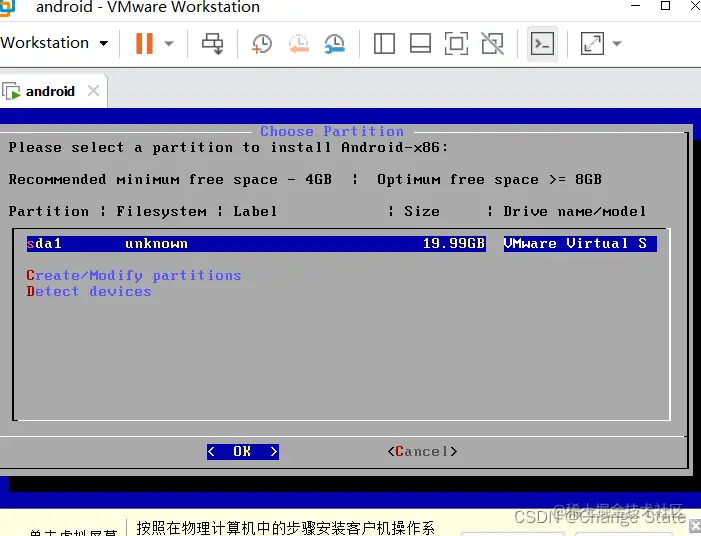Expand the stretch display options arrow
This screenshot has height=536, width=701.
617,43
